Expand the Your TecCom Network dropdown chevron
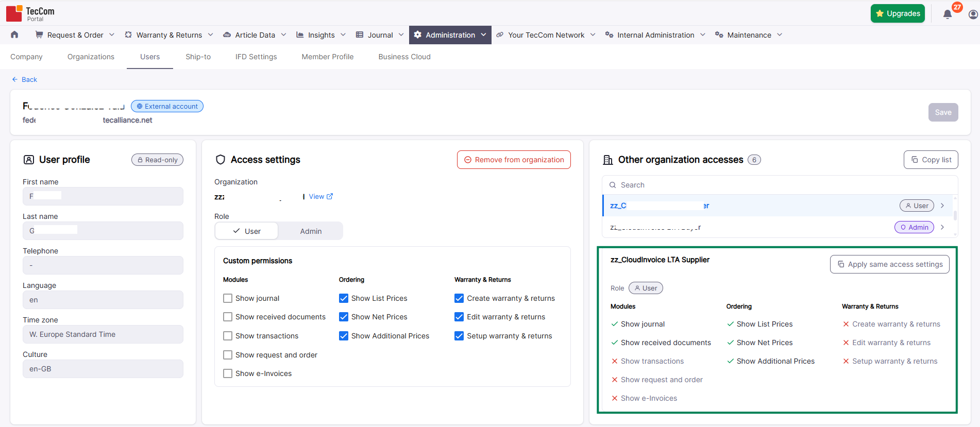This screenshot has width=980, height=427. tap(593, 35)
